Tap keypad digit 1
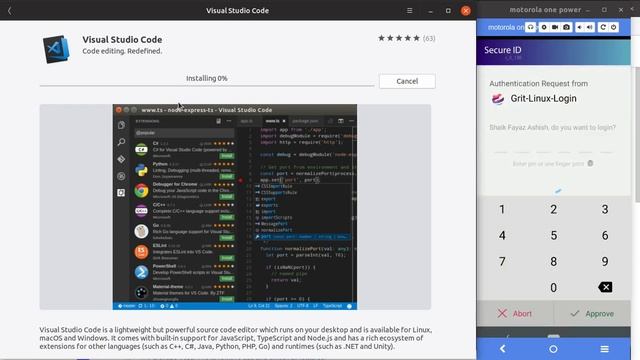This screenshot has width=640, height=360. click(x=502, y=209)
